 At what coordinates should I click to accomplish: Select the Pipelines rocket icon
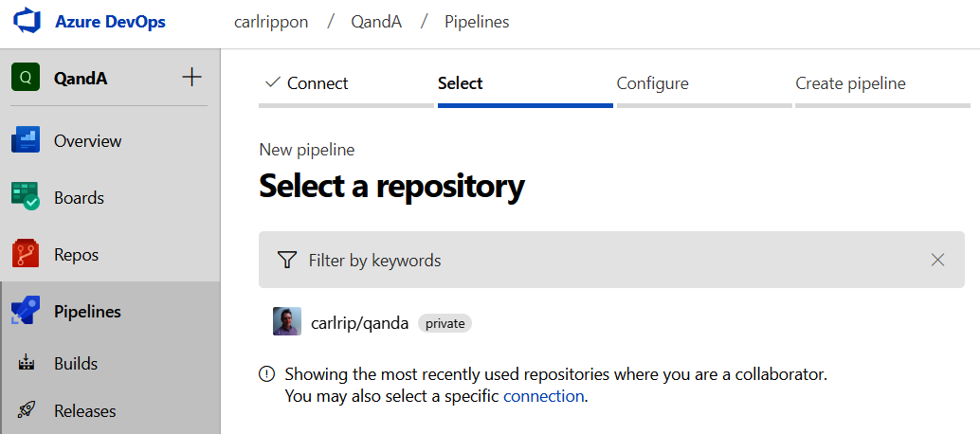(x=26, y=312)
